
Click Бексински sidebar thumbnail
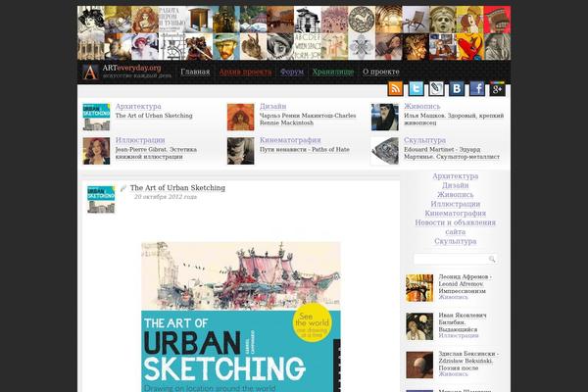click(x=419, y=365)
